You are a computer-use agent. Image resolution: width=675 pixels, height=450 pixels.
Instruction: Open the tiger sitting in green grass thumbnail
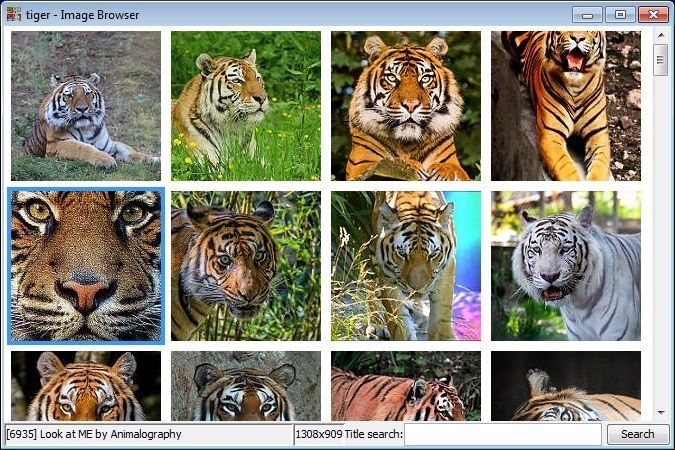(x=245, y=105)
